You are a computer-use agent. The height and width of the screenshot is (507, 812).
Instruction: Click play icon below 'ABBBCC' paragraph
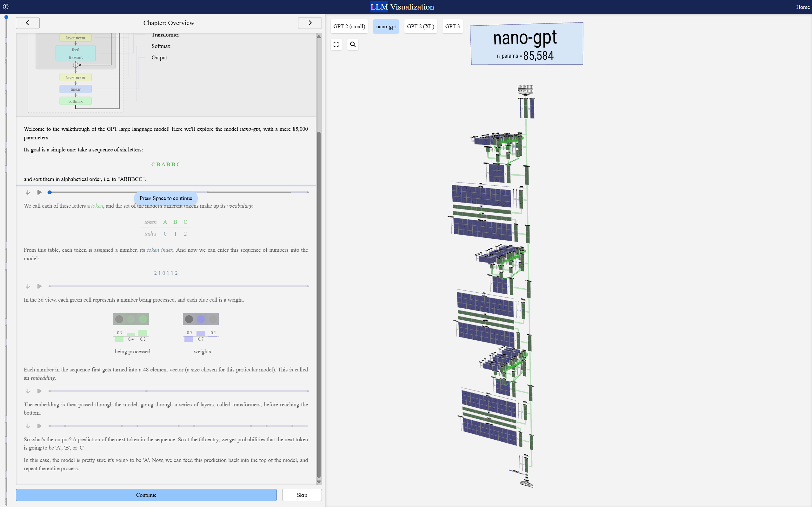[x=39, y=192]
